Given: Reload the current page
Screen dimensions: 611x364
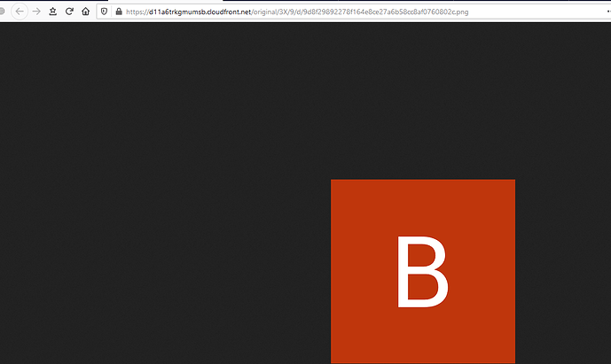Looking at the screenshot, I should click(69, 12).
